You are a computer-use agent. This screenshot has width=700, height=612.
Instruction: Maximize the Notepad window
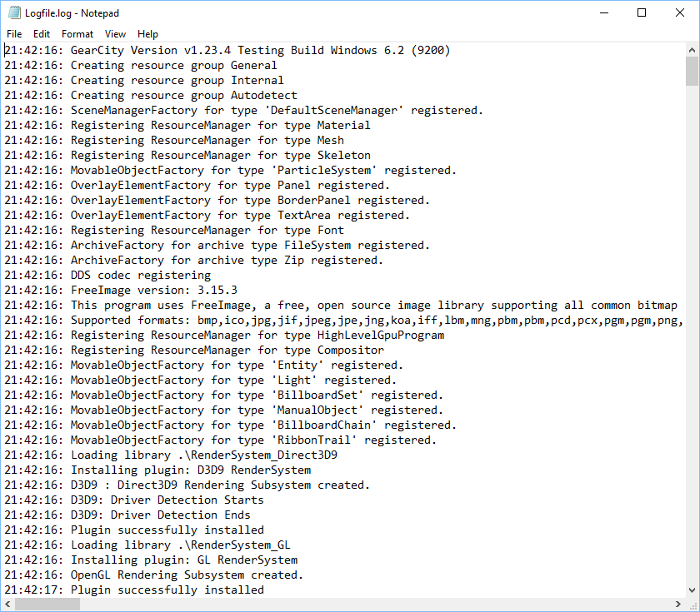[x=641, y=13]
